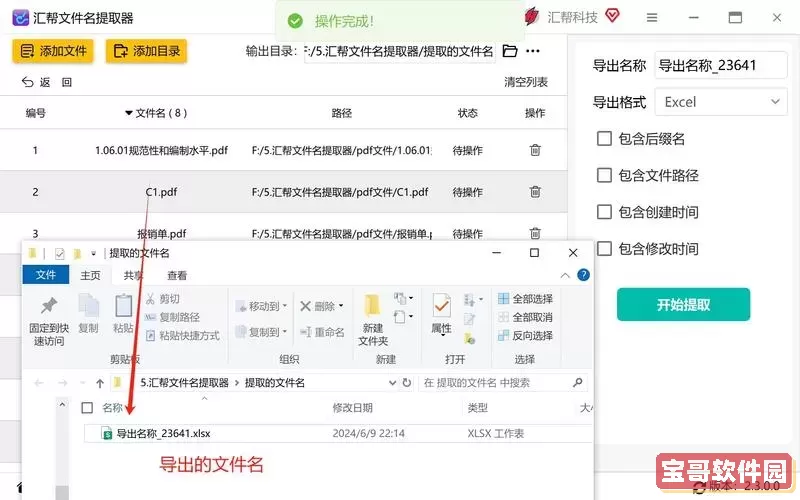This screenshot has height=500, width=800.
Task: Select file 导出名称_23641.xlsx
Action: [x=163, y=434]
